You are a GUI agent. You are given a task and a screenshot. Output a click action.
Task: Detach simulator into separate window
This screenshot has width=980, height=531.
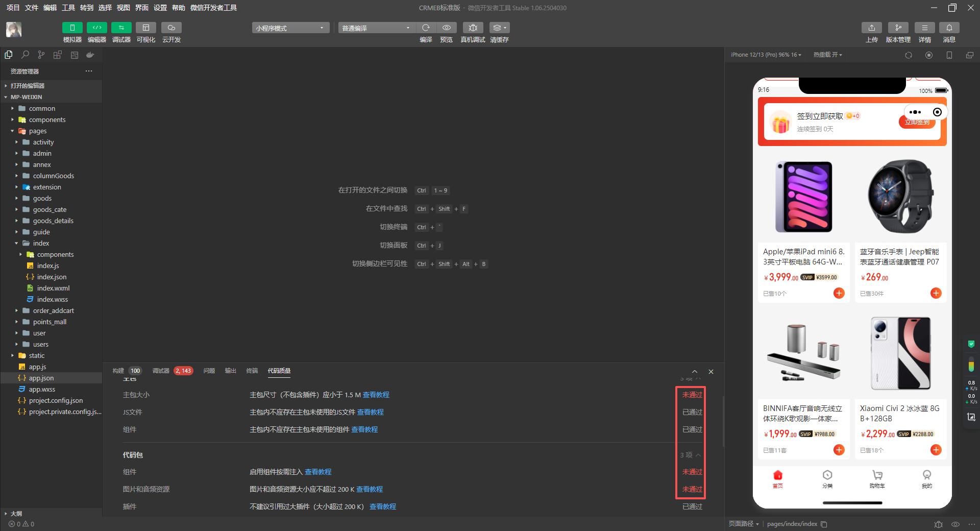coord(970,55)
